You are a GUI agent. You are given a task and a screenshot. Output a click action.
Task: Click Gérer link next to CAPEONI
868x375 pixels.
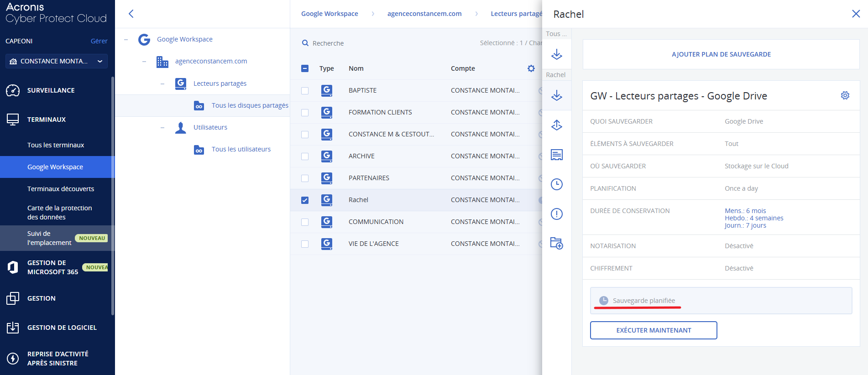pos(99,41)
